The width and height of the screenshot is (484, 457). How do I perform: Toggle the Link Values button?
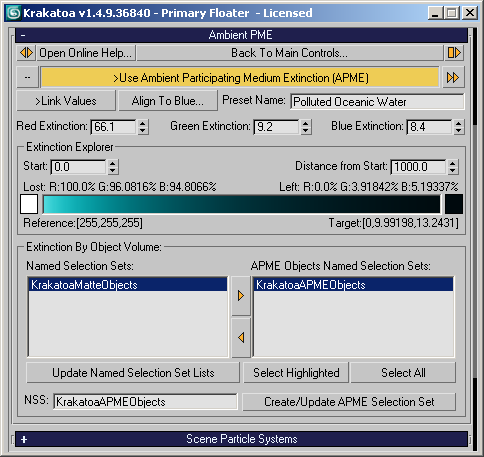[66, 101]
